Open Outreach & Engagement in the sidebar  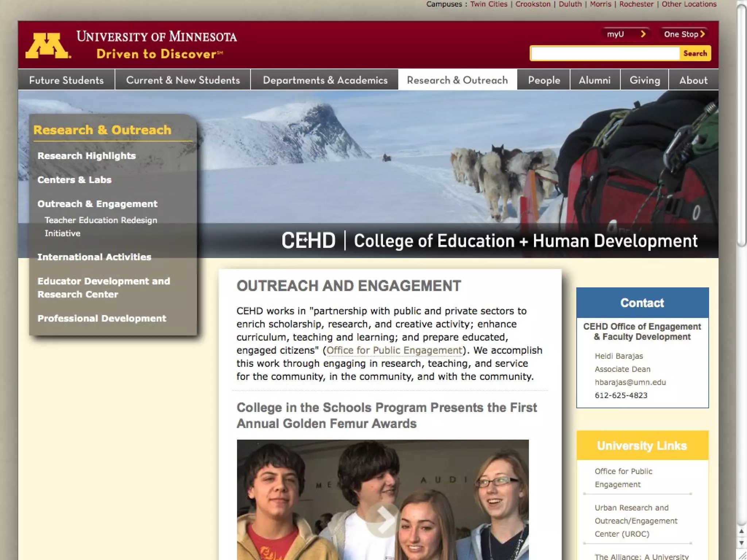pos(97,204)
